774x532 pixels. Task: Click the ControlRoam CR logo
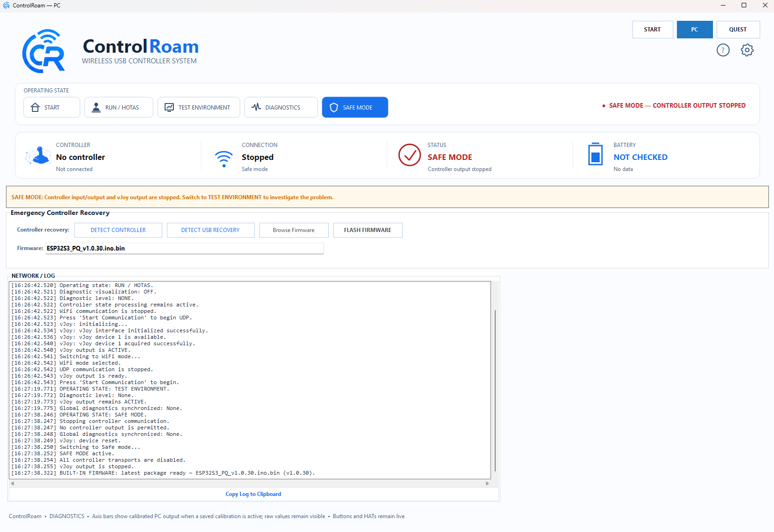coord(44,51)
